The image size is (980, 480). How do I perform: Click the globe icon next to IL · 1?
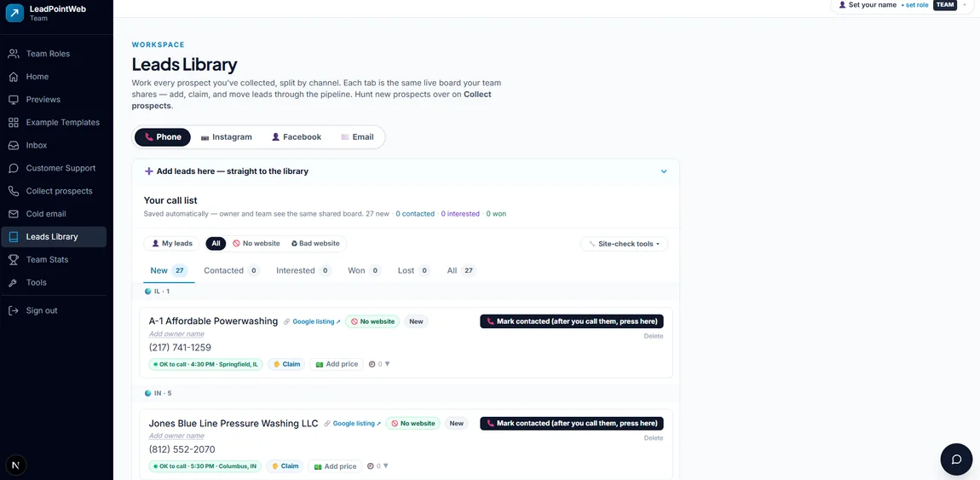click(x=148, y=292)
